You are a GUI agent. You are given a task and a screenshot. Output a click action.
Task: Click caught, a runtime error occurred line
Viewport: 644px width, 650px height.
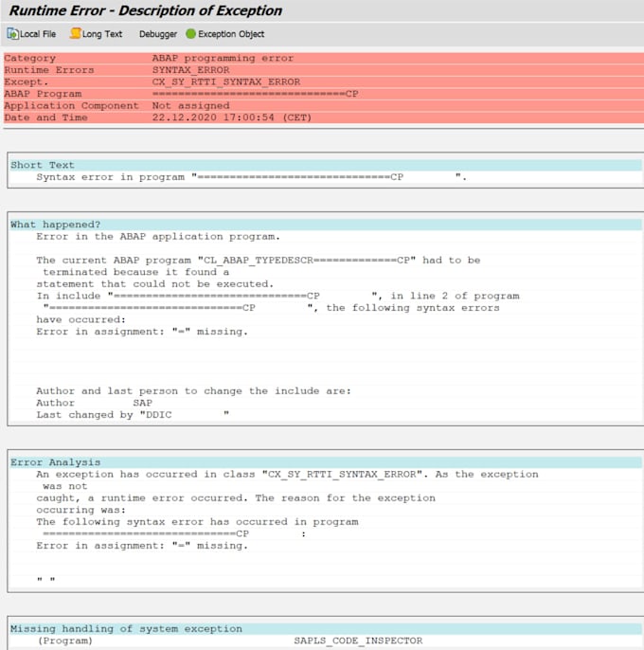[236, 498]
